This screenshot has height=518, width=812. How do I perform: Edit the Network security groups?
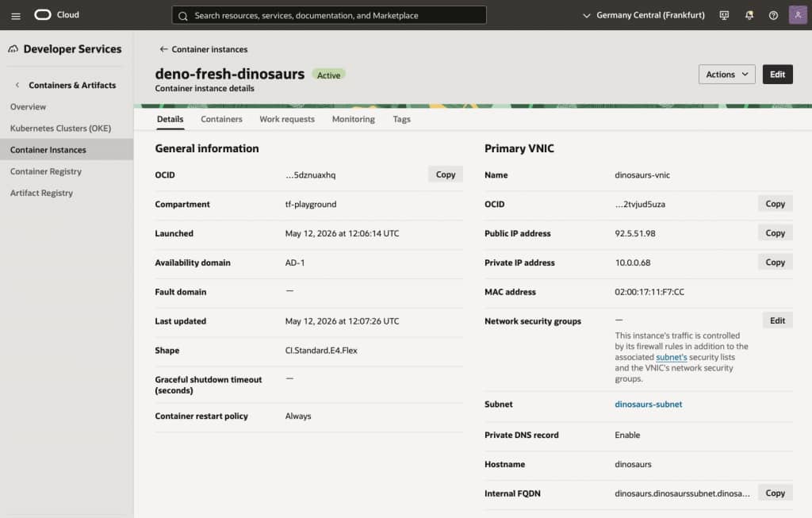pyautogui.click(x=777, y=320)
